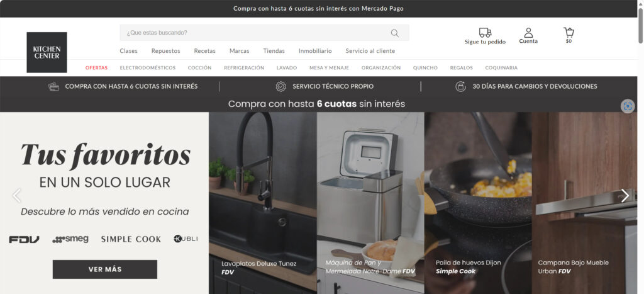Go to previous carousel slide arrow
The image size is (644, 294).
click(17, 196)
